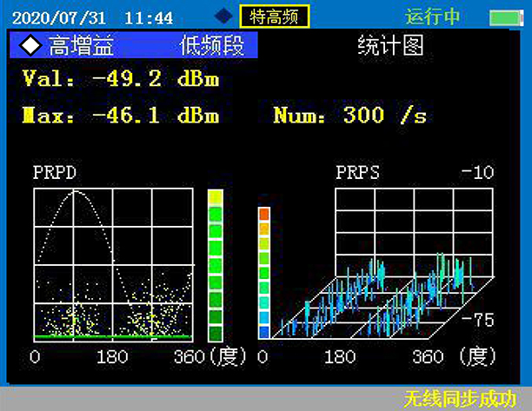This screenshot has width=532, height=411.
Task: Open the 统计图 statistics view
Action: pos(390,46)
